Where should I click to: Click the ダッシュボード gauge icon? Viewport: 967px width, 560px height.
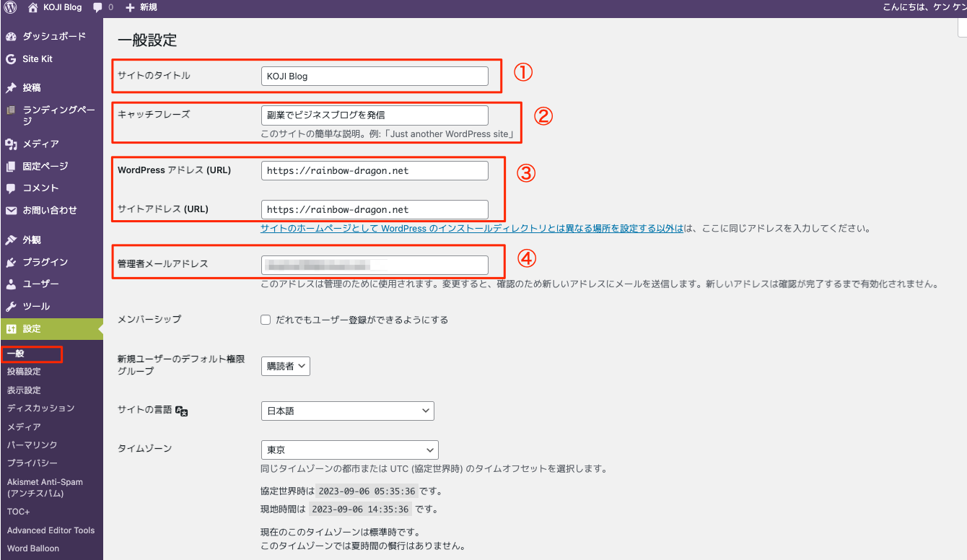(x=11, y=36)
